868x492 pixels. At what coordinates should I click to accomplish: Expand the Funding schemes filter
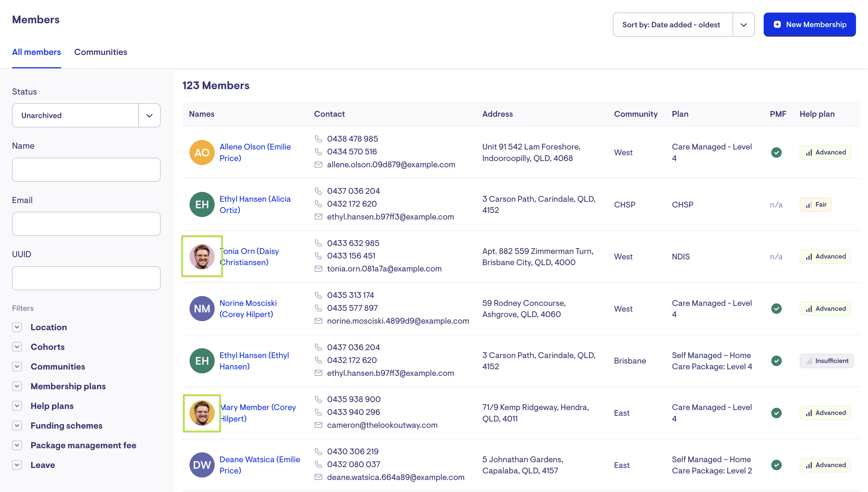[17, 425]
